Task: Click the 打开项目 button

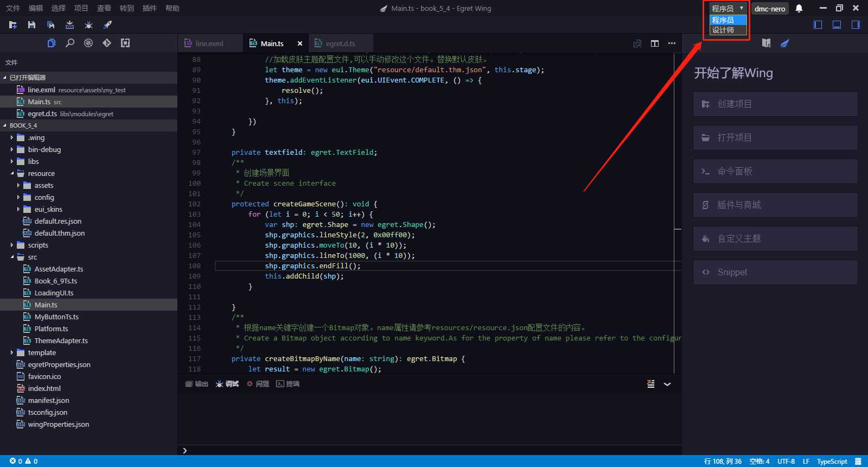Action: pyautogui.click(x=775, y=137)
